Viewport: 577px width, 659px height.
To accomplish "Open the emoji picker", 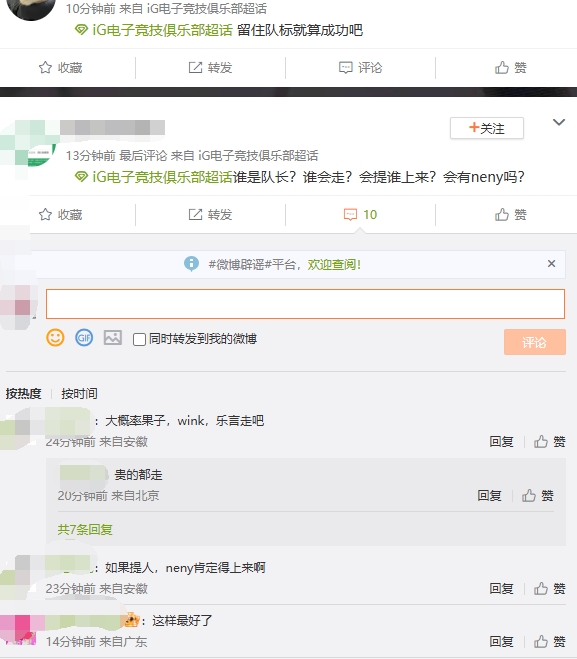I will 55,338.
